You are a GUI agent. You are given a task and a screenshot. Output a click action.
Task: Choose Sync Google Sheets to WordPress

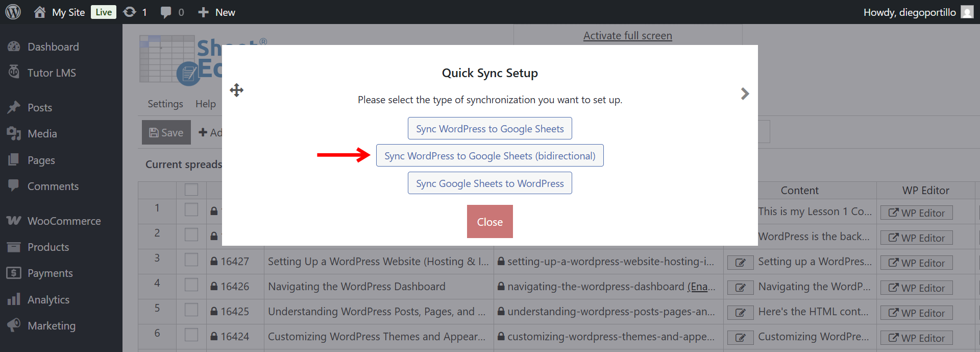489,183
